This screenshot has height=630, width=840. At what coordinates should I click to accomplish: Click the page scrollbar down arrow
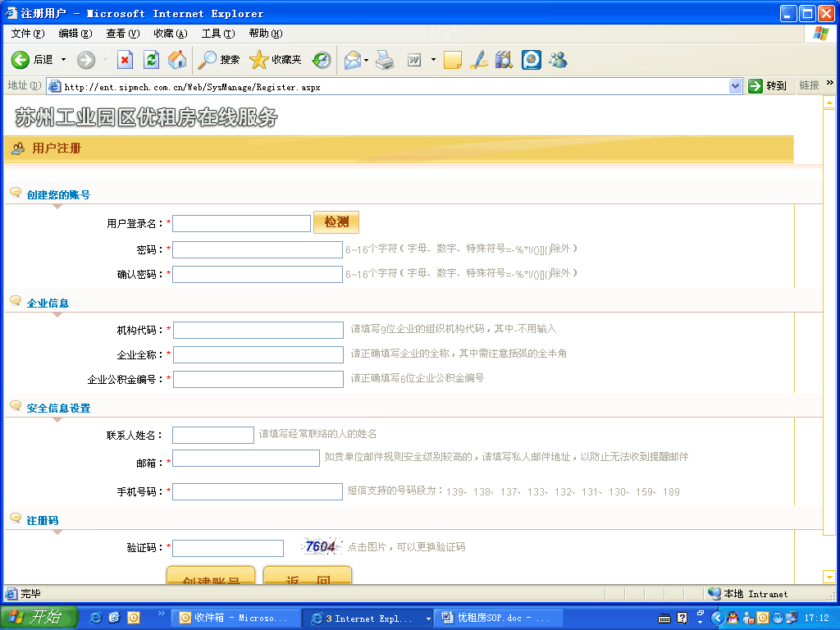point(829,577)
